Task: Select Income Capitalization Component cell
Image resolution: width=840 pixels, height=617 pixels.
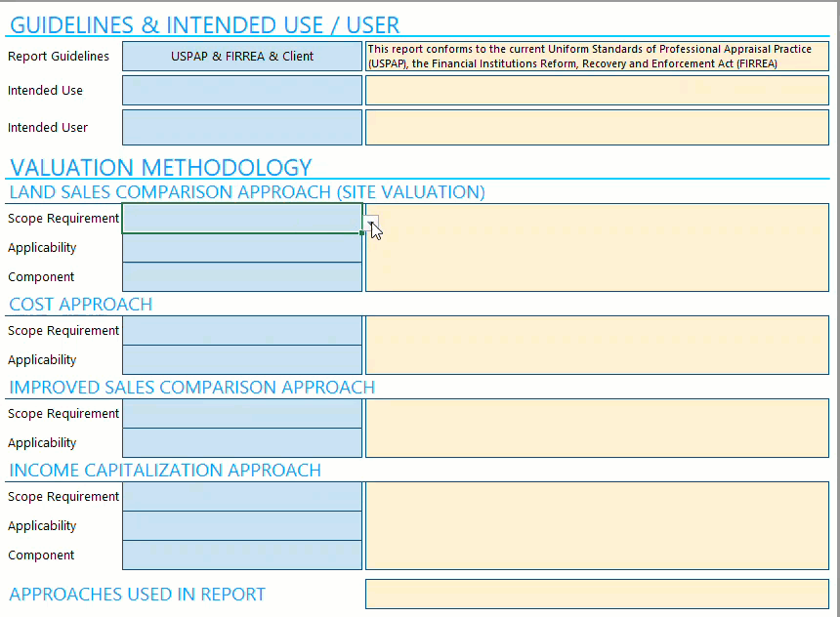Action: pos(242,555)
